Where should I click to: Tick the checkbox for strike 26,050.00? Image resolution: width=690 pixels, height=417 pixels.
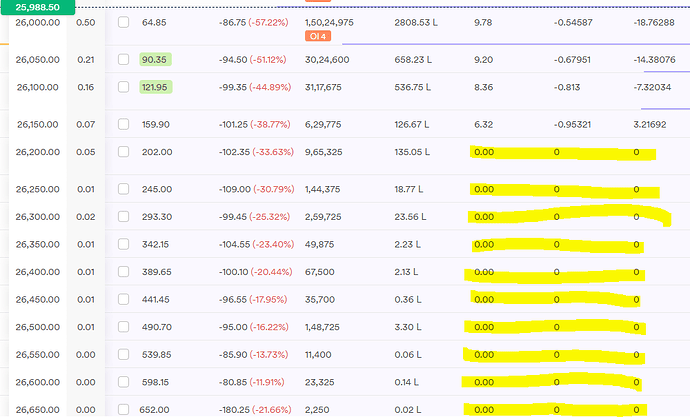click(x=123, y=60)
